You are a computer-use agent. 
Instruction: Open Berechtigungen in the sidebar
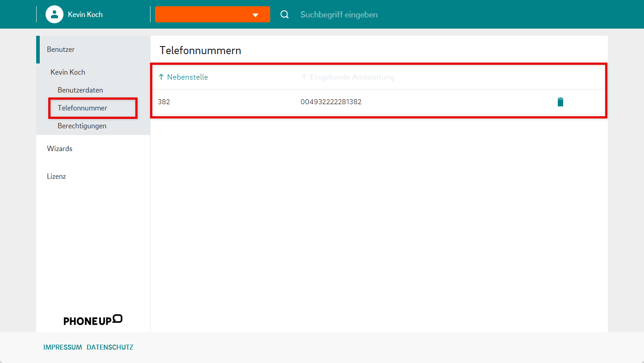[x=82, y=126]
